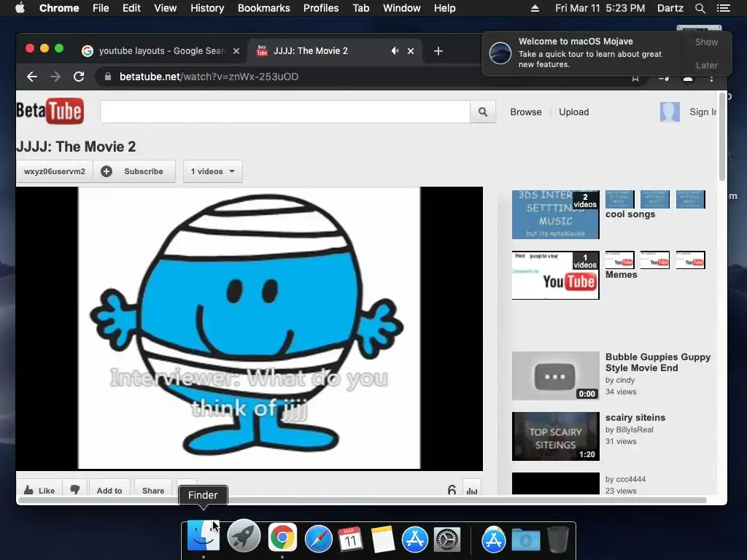This screenshot has width=747, height=560.
Task: Click the horizontal scrollbar at window bottom
Action: point(362,500)
